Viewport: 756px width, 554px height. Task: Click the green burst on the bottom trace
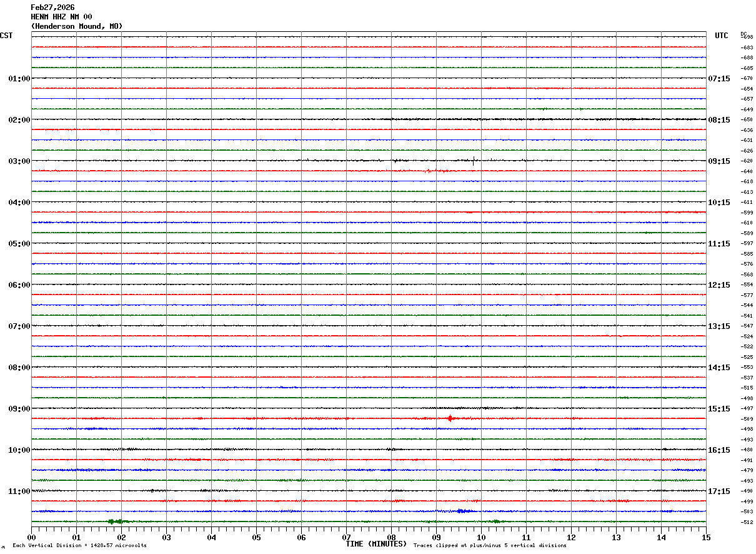pos(117,521)
